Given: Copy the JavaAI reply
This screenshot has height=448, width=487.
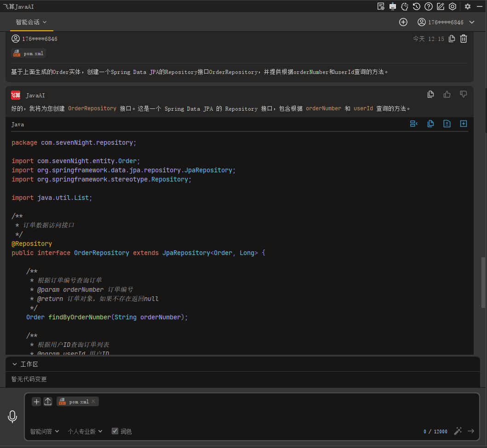Looking at the screenshot, I should coord(430,94).
